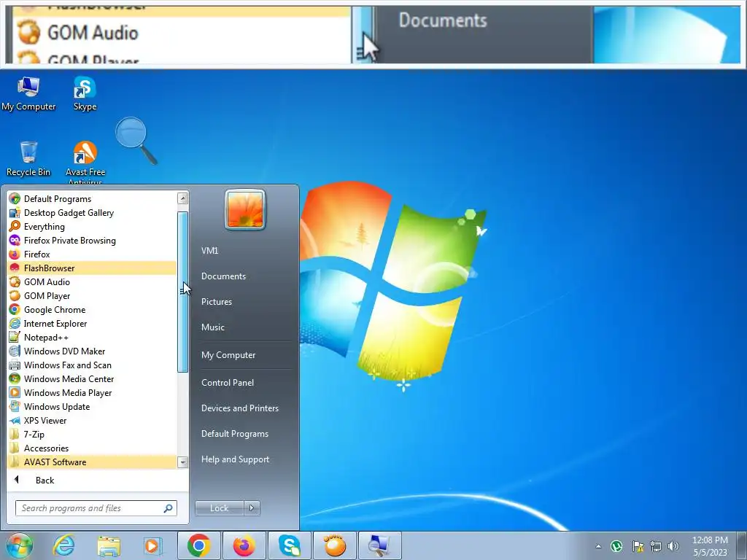
Task: Click the program list scrollbar thumb
Action: (x=182, y=292)
